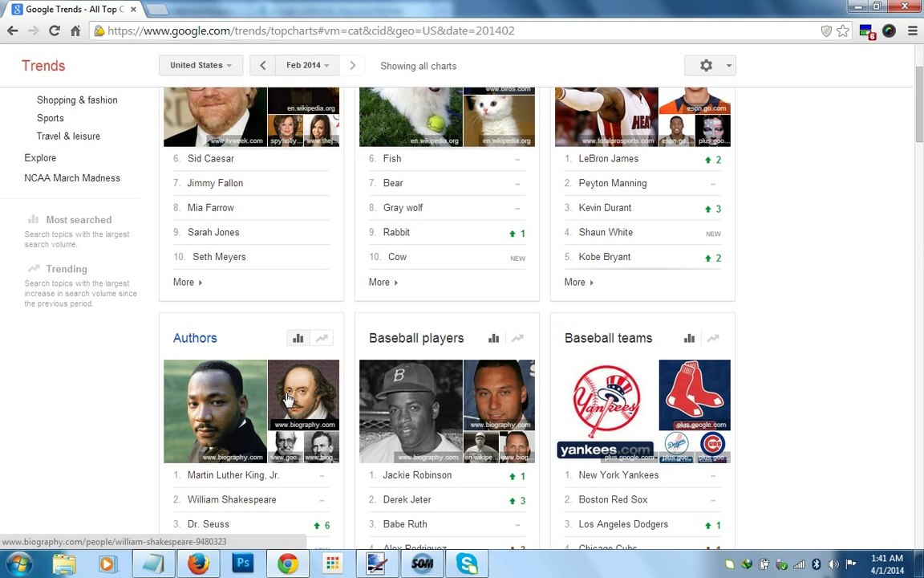Click the Bluetooth tray icon

click(817, 564)
